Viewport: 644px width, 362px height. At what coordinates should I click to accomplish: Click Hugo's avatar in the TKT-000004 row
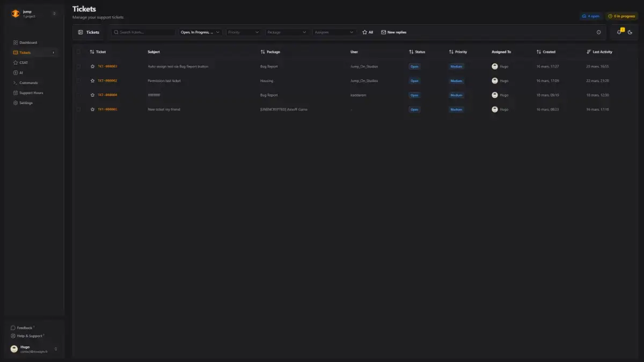[x=495, y=95]
